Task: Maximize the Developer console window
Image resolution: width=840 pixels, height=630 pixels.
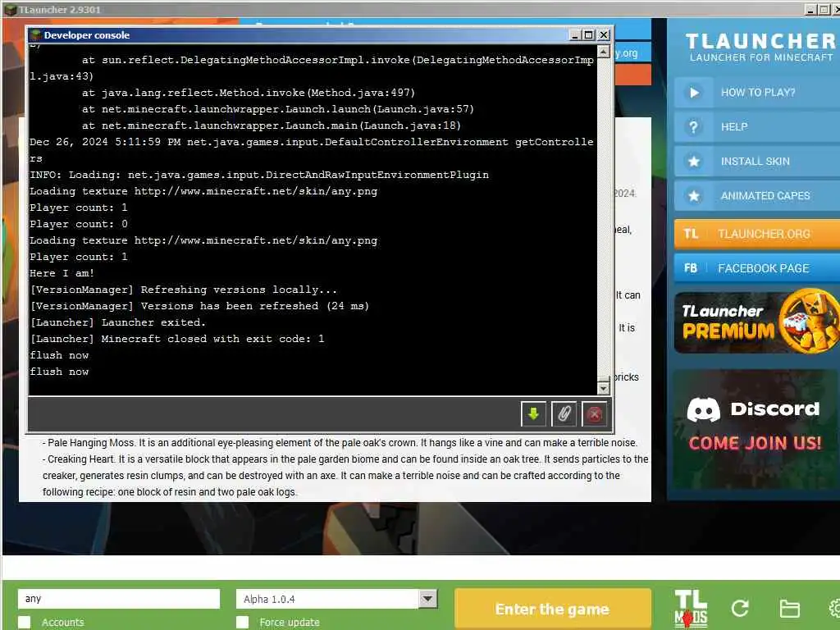Action: (x=589, y=35)
